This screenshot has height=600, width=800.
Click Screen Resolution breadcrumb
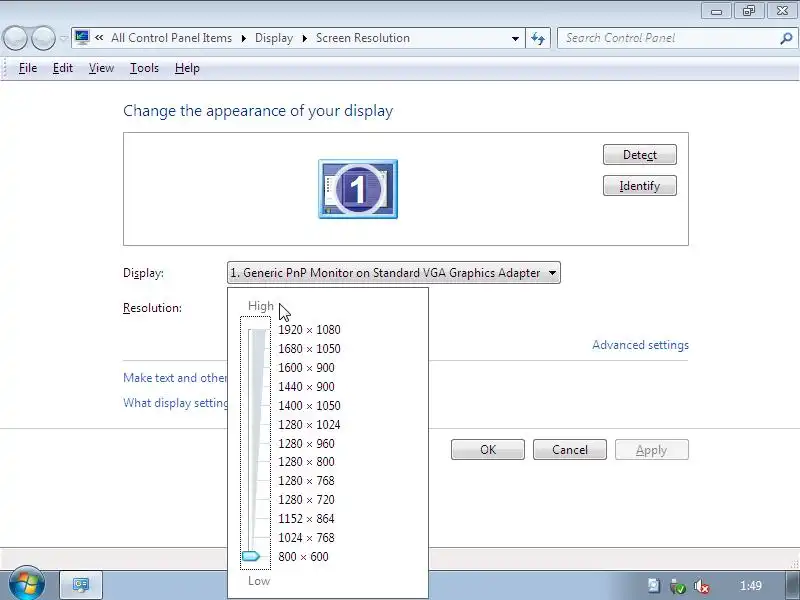click(363, 38)
